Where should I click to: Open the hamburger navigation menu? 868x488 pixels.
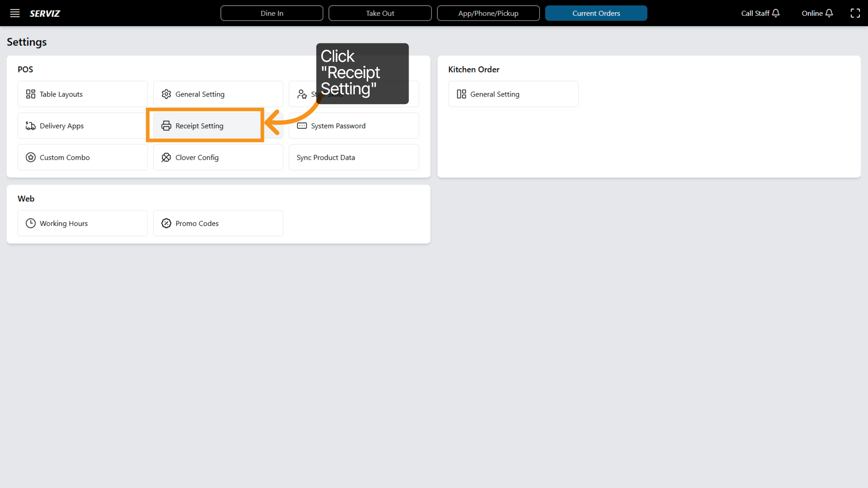click(15, 13)
